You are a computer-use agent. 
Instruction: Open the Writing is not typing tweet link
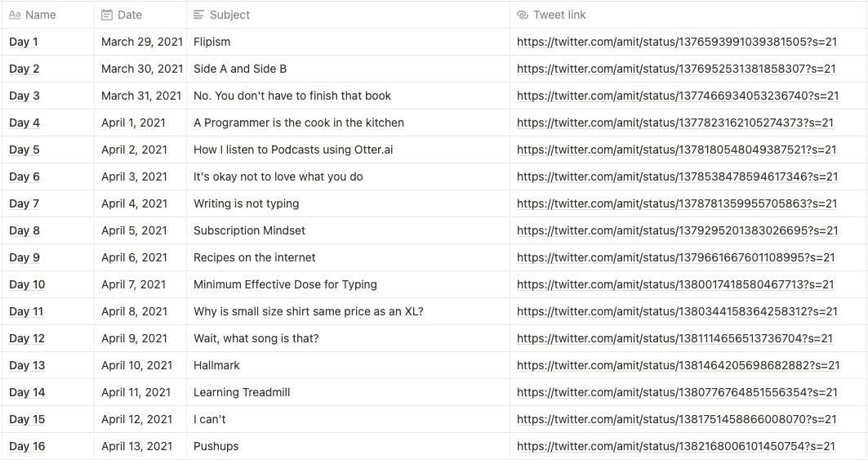(677, 203)
